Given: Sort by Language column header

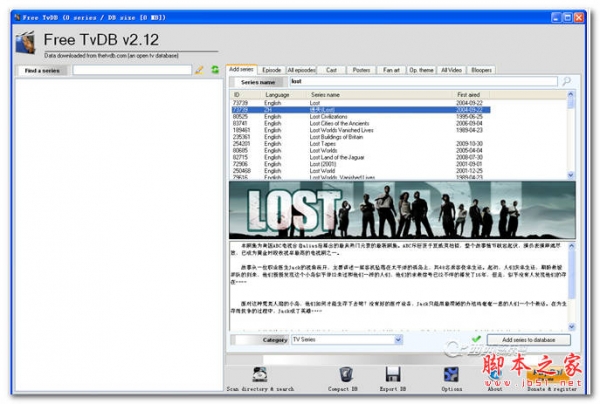Looking at the screenshot, I should coord(285,94).
